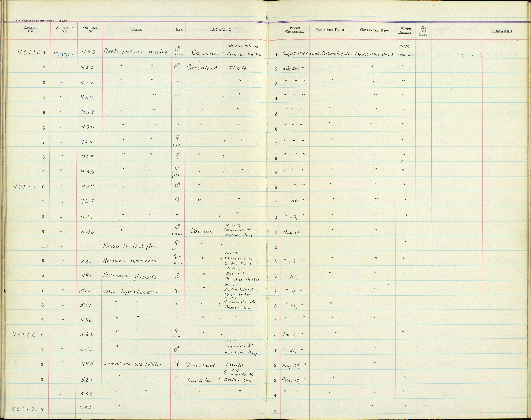Click the date 'Sep. 5' in When Collected

click(x=289, y=335)
